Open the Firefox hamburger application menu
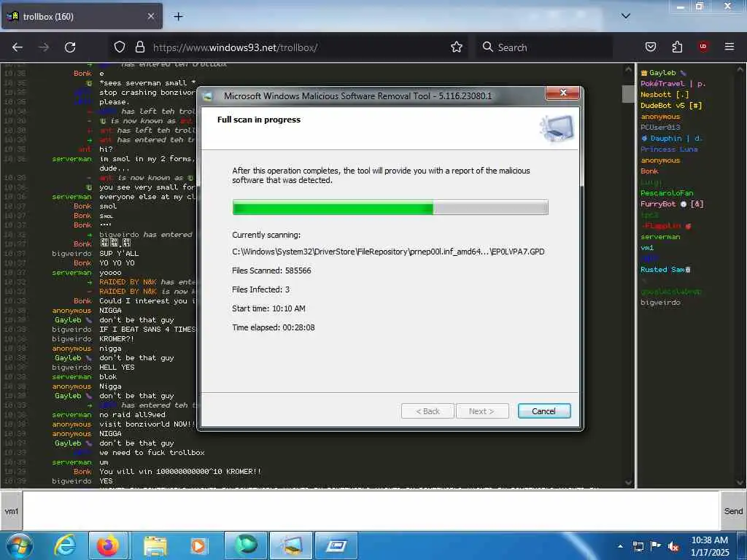 729,47
